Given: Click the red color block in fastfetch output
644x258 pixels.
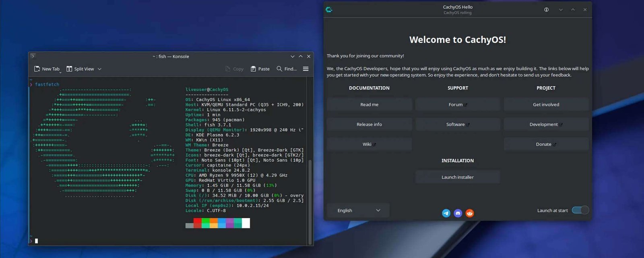Looking at the screenshot, I should point(197,223).
